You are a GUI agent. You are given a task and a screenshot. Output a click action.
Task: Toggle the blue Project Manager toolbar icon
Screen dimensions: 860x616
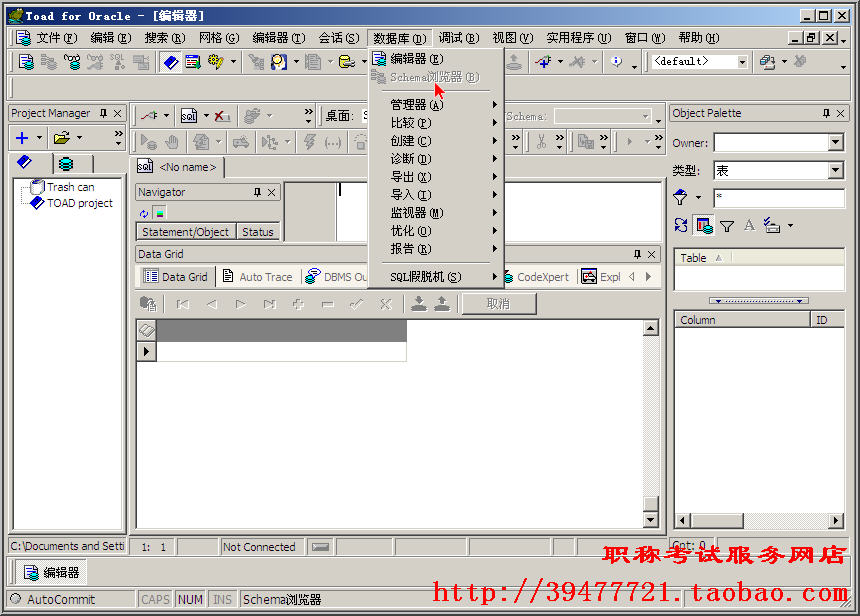coord(171,62)
